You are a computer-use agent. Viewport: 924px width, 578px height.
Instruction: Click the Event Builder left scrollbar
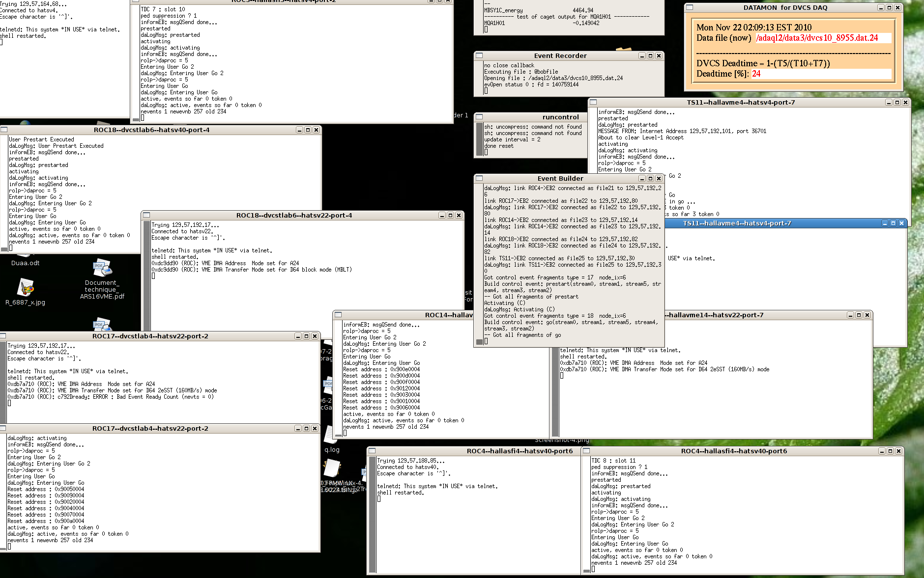pyautogui.click(x=479, y=264)
